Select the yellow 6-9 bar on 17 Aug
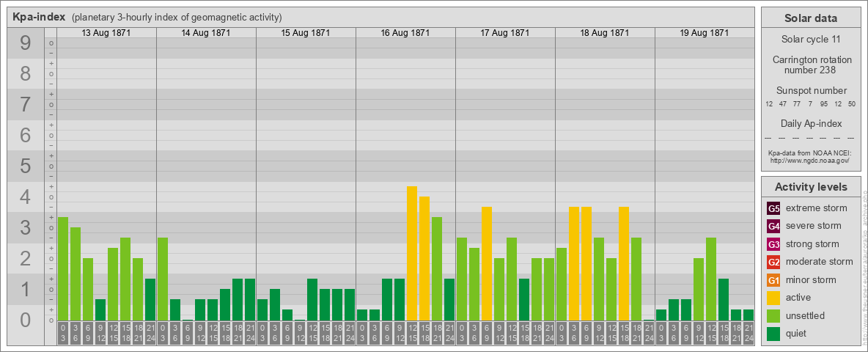868x352 pixels. [x=487, y=263]
